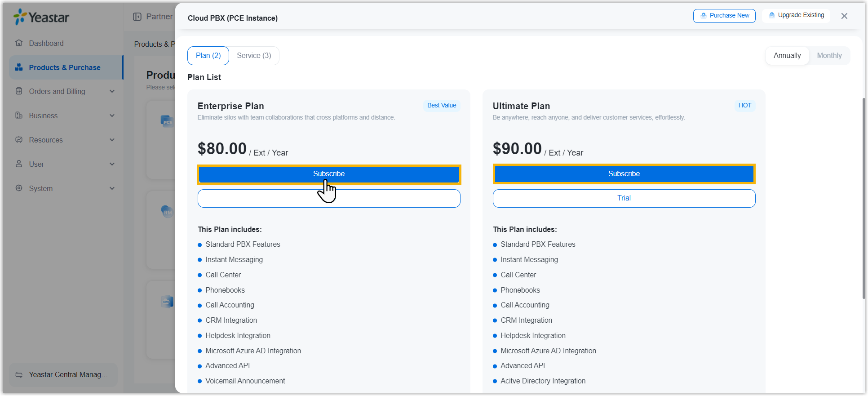This screenshot has width=868, height=396.
Task: Collapse sidebar using the panel icon
Action: click(137, 17)
